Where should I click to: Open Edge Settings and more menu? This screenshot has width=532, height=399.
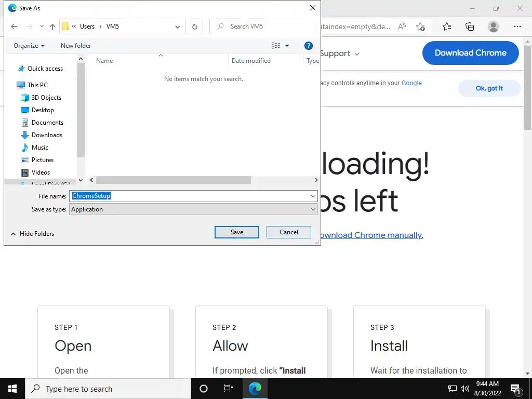(x=517, y=26)
